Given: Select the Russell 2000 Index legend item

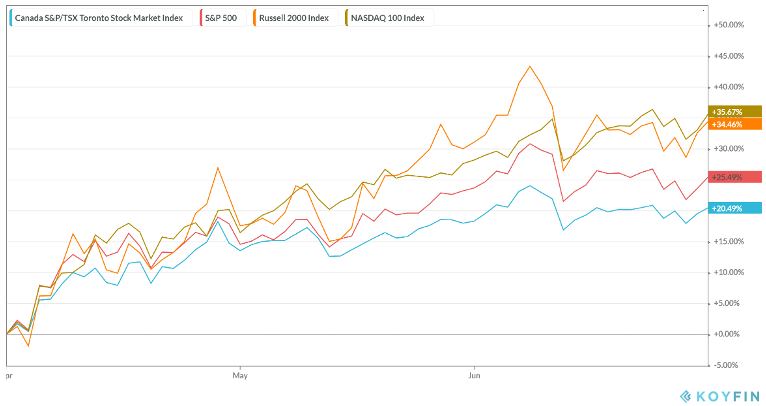Looking at the screenshot, I should [295, 18].
